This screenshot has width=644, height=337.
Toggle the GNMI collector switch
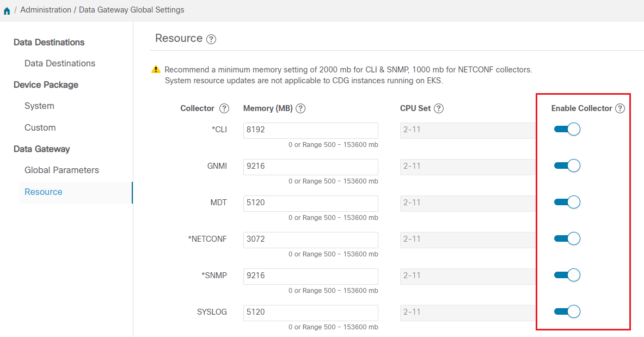click(567, 166)
